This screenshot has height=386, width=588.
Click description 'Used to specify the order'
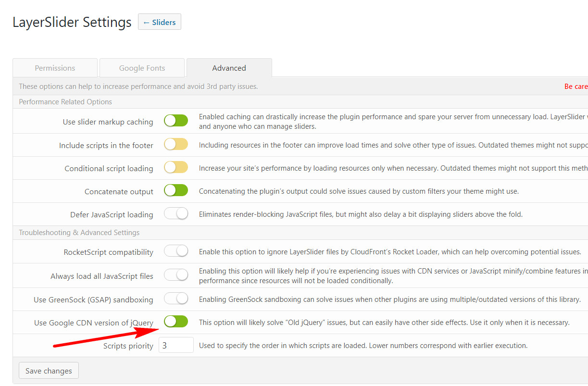(363, 346)
